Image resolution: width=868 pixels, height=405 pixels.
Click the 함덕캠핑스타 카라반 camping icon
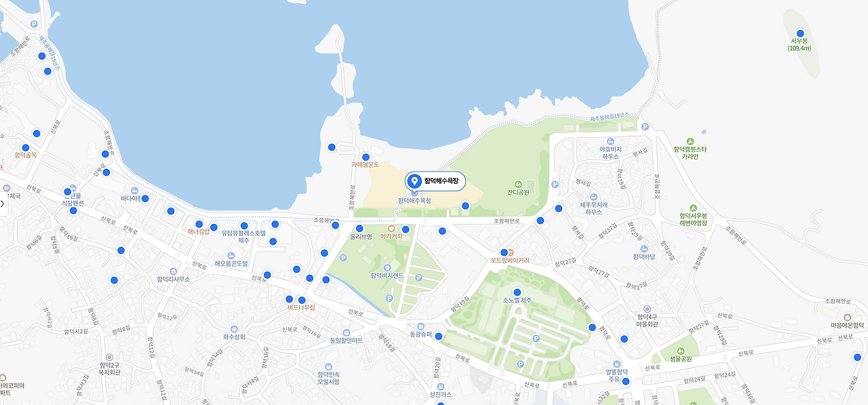[x=690, y=140]
